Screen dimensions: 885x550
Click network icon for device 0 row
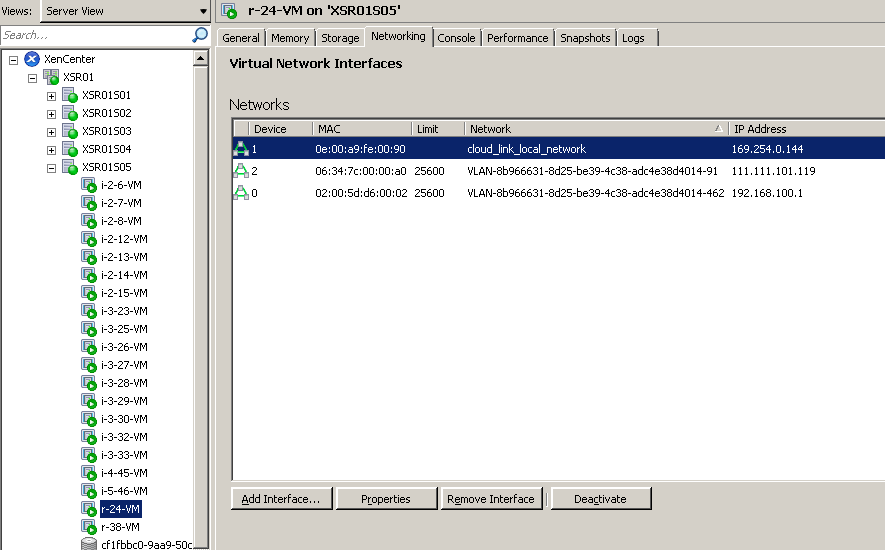(x=241, y=193)
